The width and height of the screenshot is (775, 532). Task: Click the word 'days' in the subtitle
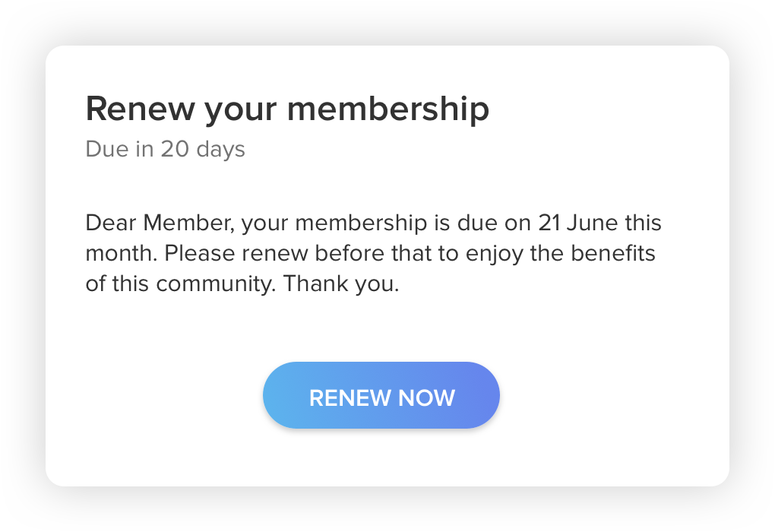pos(220,149)
